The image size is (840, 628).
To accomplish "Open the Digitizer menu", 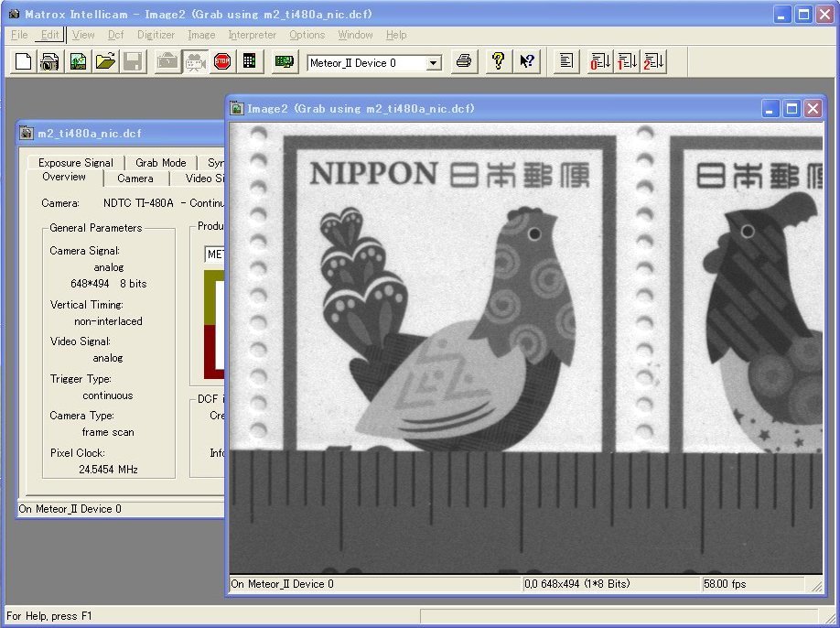I will (x=156, y=35).
